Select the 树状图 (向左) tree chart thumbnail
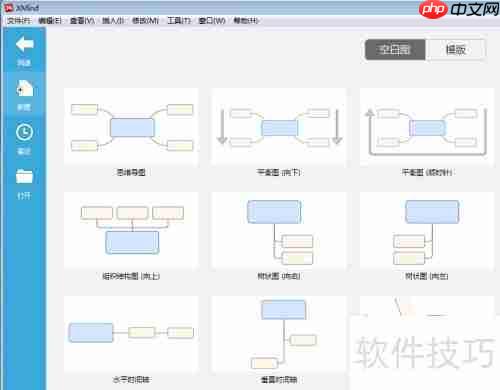Screen dimensions: 500x390 point(427,231)
